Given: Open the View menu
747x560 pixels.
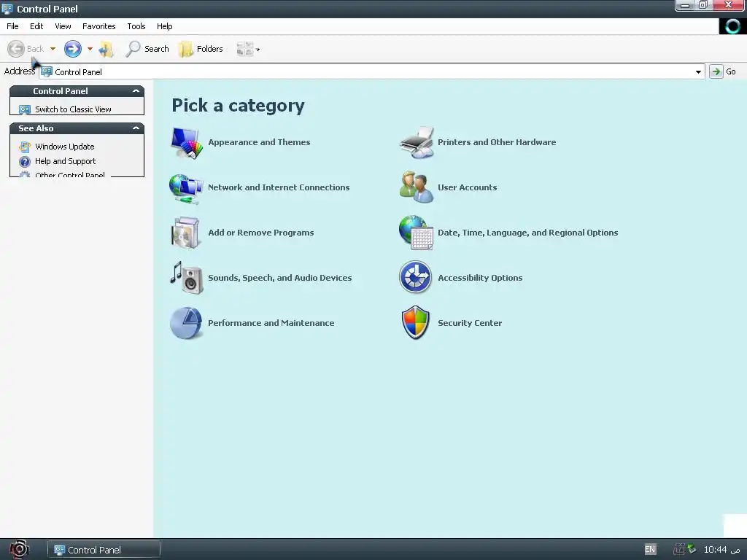Looking at the screenshot, I should click(63, 26).
